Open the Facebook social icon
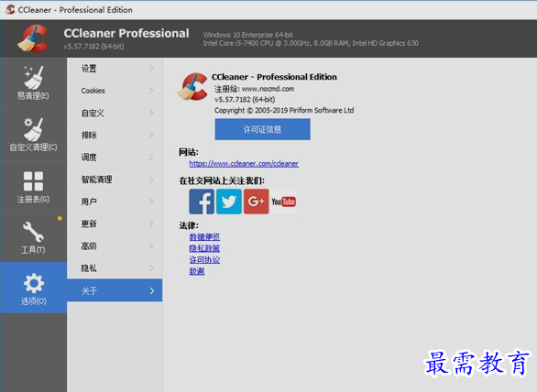 [x=202, y=201]
